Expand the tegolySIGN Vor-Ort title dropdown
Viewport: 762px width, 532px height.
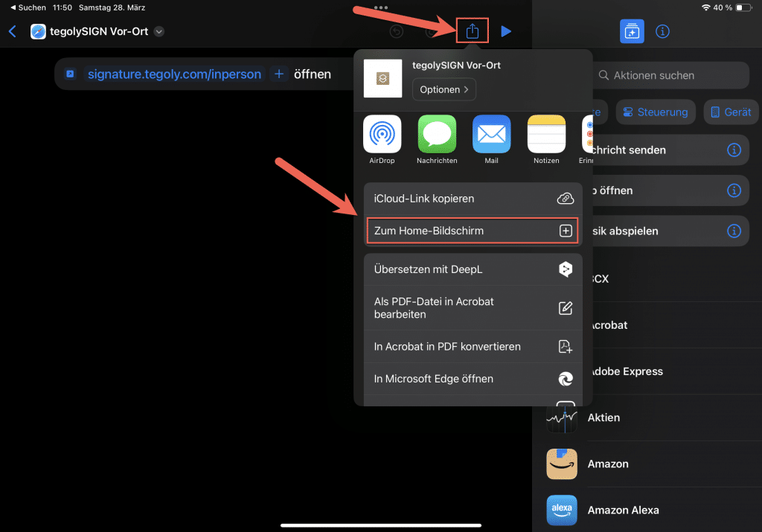pyautogui.click(x=159, y=31)
